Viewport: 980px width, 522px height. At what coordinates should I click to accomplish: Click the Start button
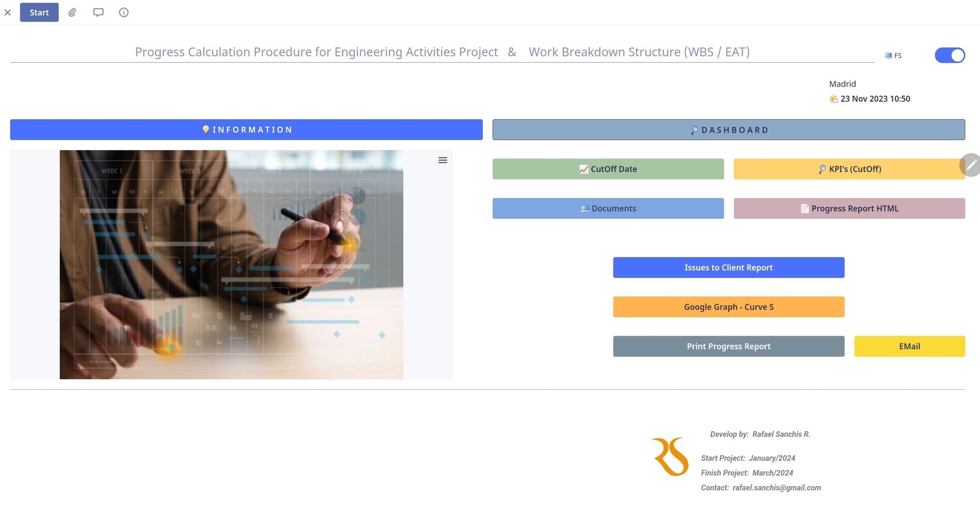(x=39, y=13)
